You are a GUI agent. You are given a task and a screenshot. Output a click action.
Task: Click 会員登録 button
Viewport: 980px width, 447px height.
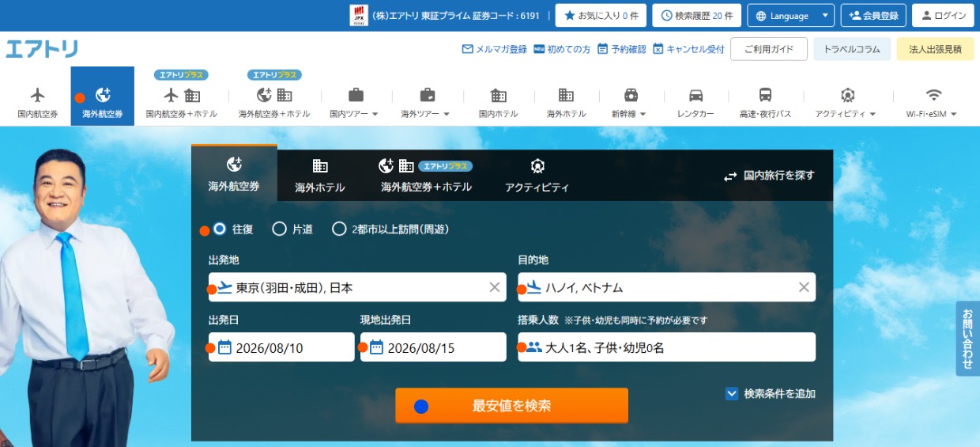coord(873,16)
